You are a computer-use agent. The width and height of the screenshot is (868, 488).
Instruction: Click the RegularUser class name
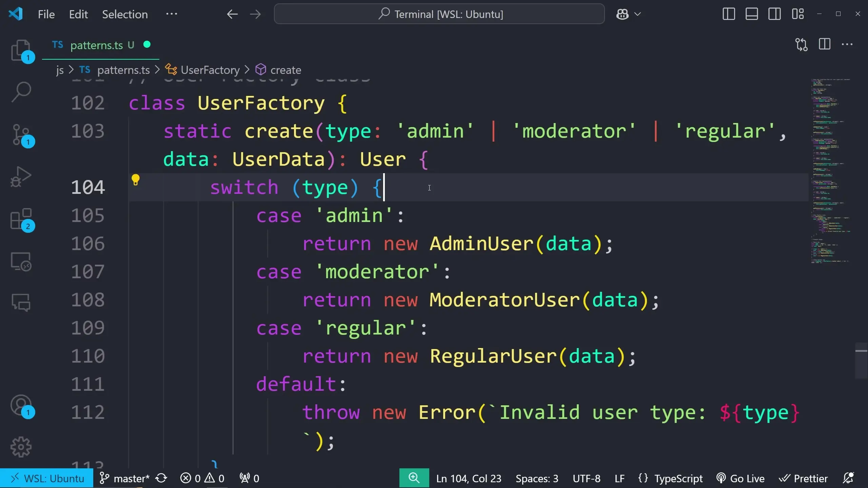coord(493,356)
